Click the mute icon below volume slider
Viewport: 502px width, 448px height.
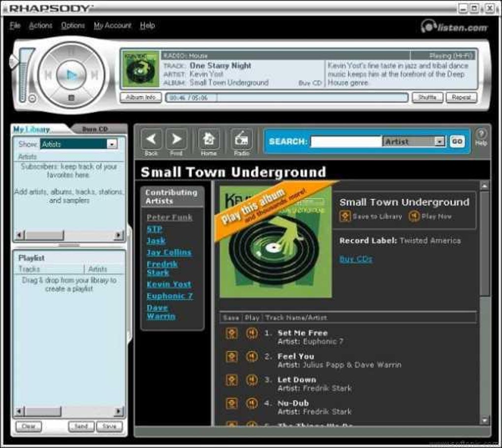point(32,98)
